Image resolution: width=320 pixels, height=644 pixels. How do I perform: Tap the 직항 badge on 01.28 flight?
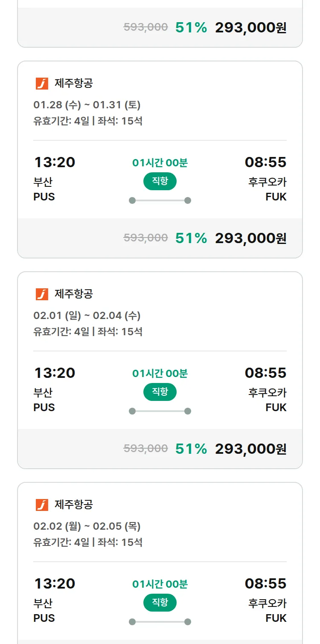(160, 181)
